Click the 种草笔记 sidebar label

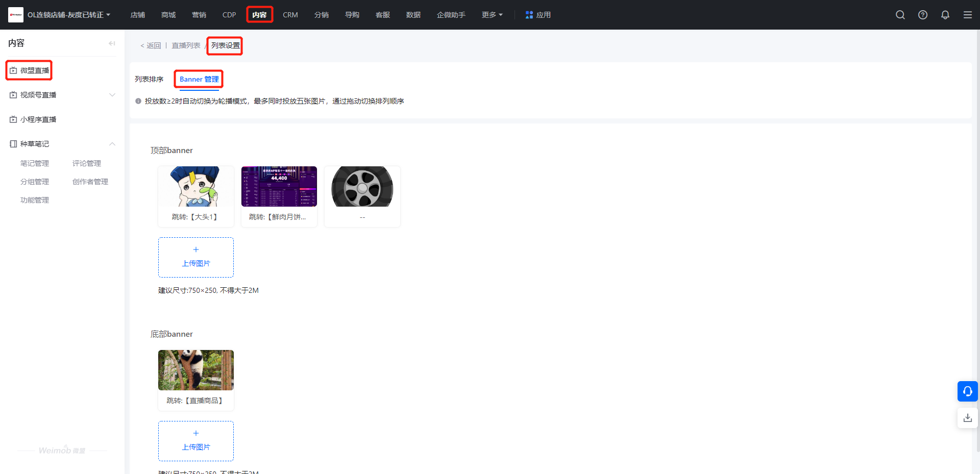35,144
